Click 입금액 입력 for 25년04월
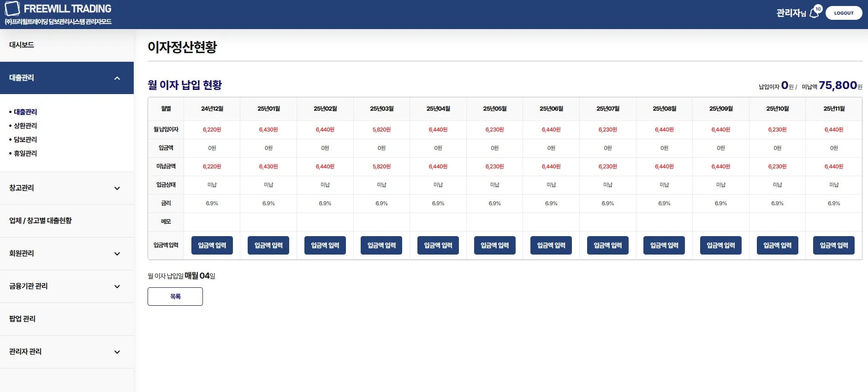The width and height of the screenshot is (868, 392). click(438, 245)
